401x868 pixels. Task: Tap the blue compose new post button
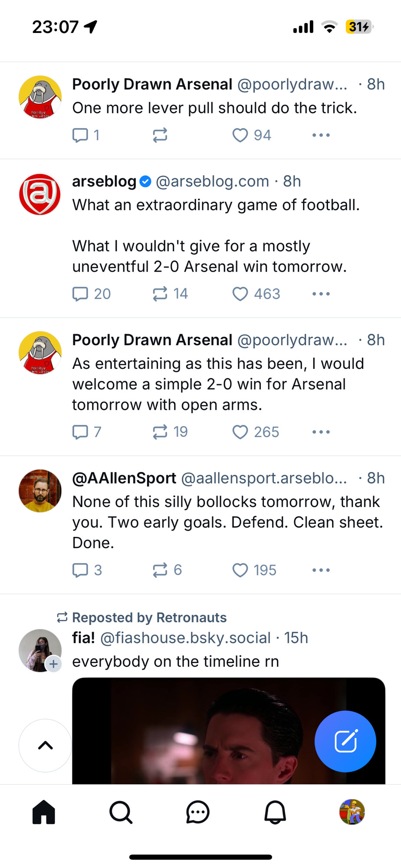345,741
